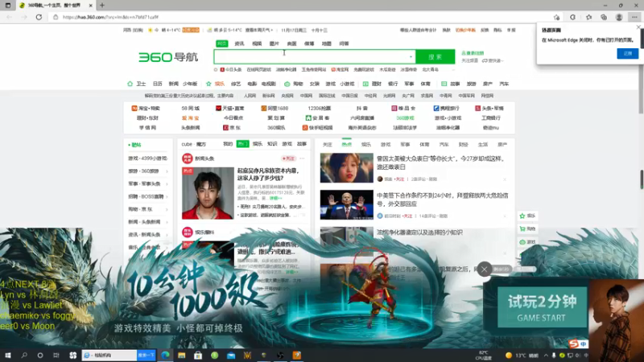Open the 携程旅行 site link

pyautogui.click(x=447, y=109)
